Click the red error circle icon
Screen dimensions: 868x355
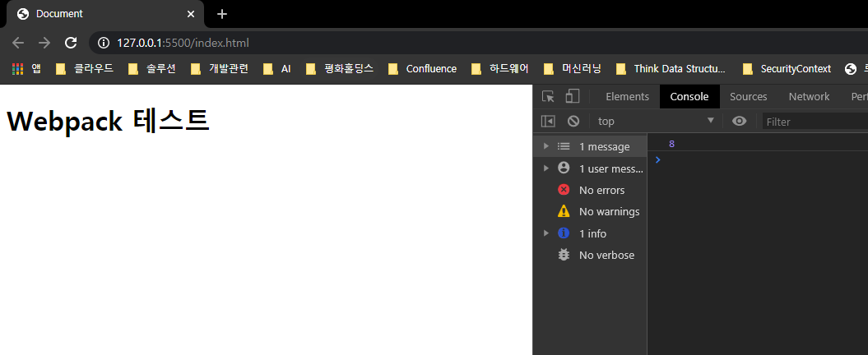pyautogui.click(x=564, y=190)
